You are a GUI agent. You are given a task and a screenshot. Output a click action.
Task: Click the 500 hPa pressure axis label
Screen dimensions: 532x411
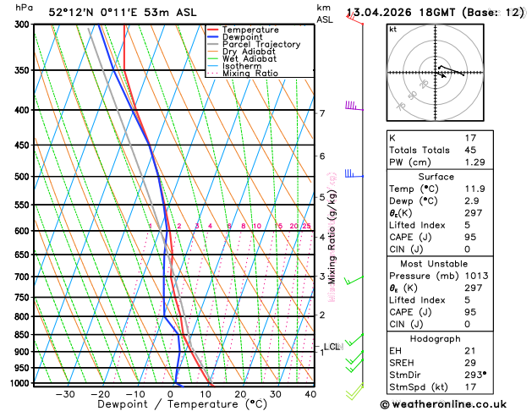point(24,177)
